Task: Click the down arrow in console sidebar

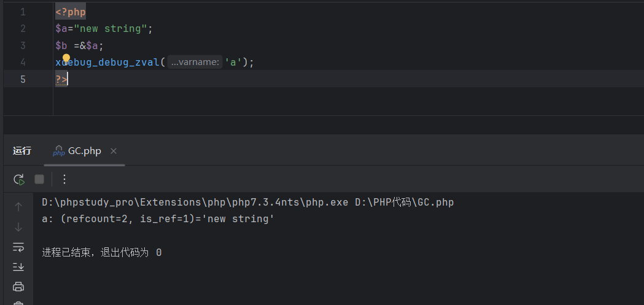Action: click(18, 227)
